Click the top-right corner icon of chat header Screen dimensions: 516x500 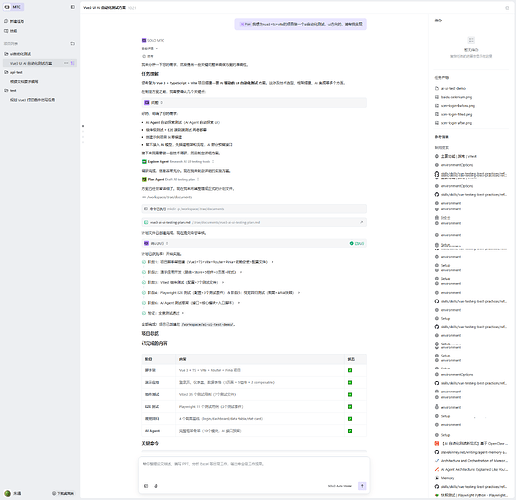[x=507, y=8]
